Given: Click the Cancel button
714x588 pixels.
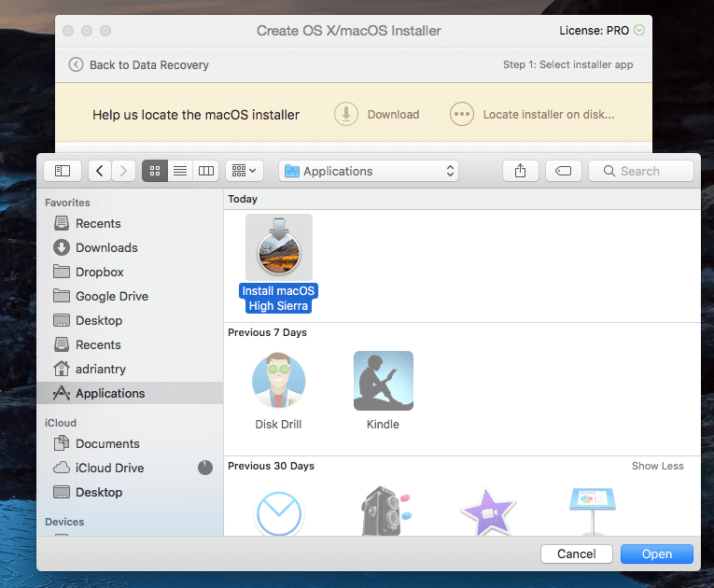Looking at the screenshot, I should (x=577, y=553).
